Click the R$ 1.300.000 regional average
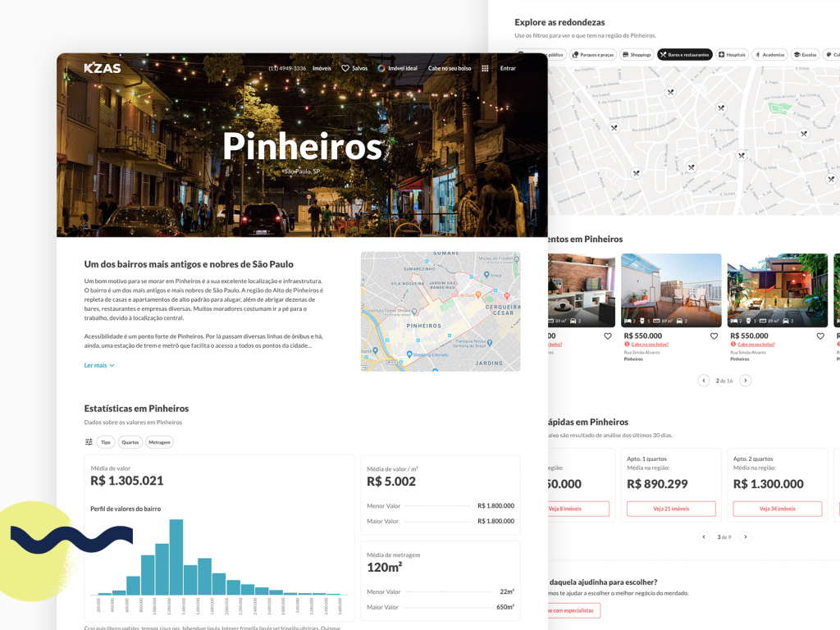 pos(768,484)
